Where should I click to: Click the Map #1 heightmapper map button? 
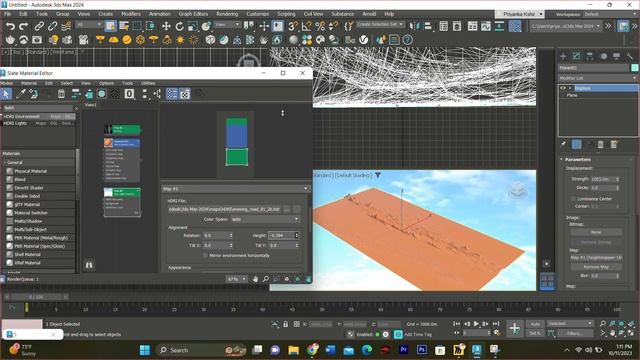coord(596,258)
